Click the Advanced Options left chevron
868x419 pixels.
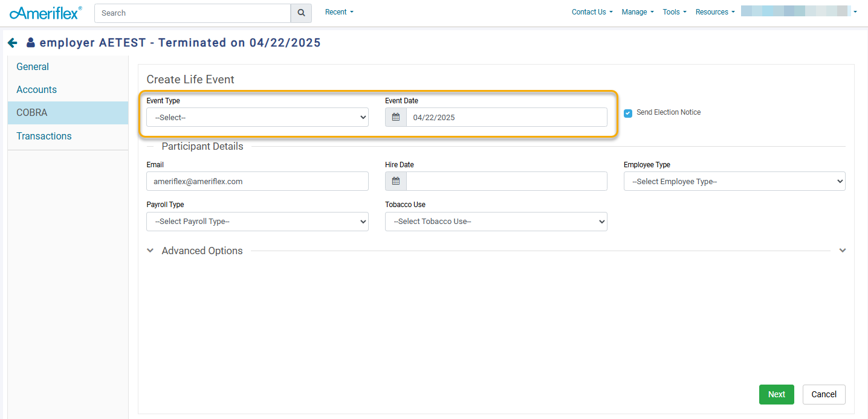tap(151, 251)
